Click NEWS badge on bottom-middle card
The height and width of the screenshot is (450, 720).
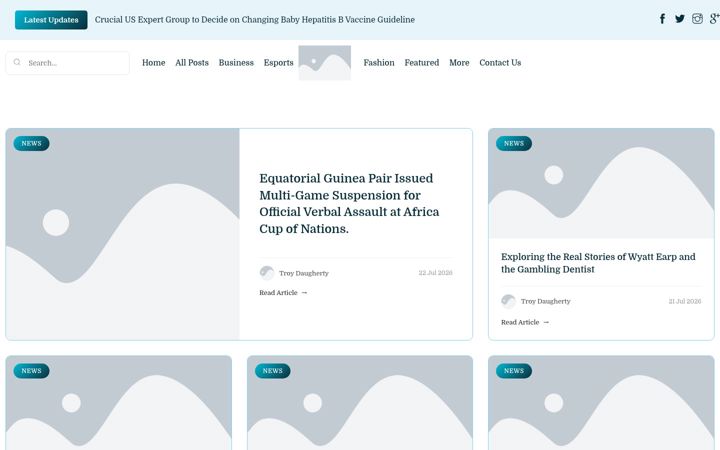(273, 371)
